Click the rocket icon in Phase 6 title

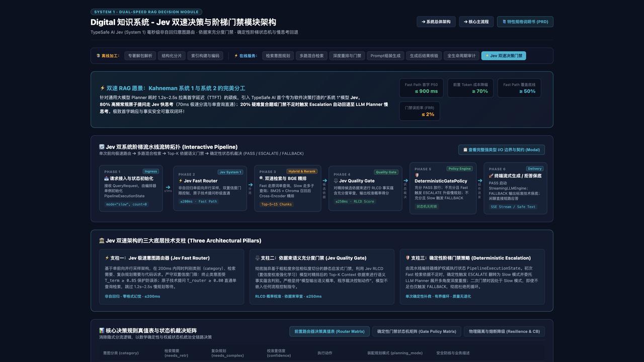pos(491,176)
